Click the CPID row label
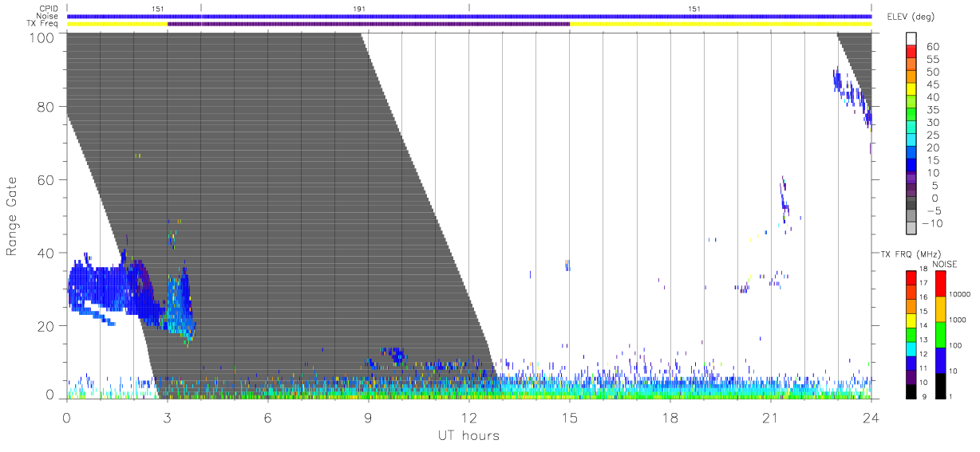The height and width of the screenshot is (452, 980). [49, 8]
